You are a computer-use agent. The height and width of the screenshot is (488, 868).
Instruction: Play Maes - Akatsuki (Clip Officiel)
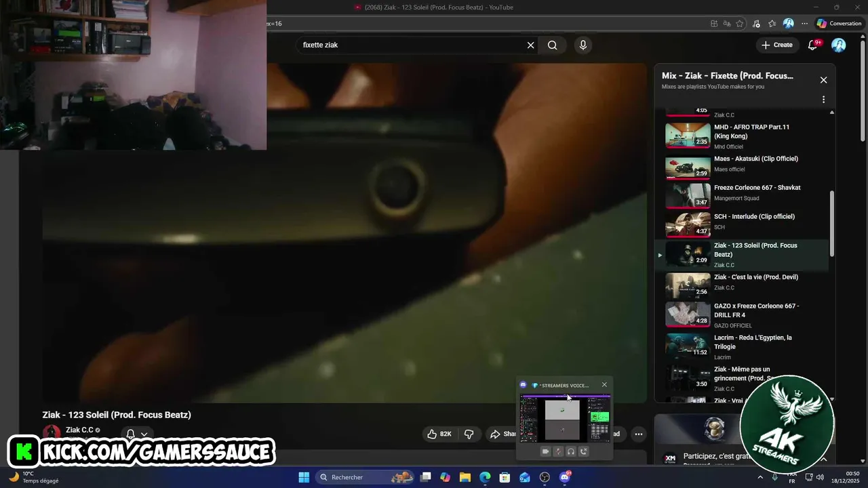pyautogui.click(x=744, y=167)
